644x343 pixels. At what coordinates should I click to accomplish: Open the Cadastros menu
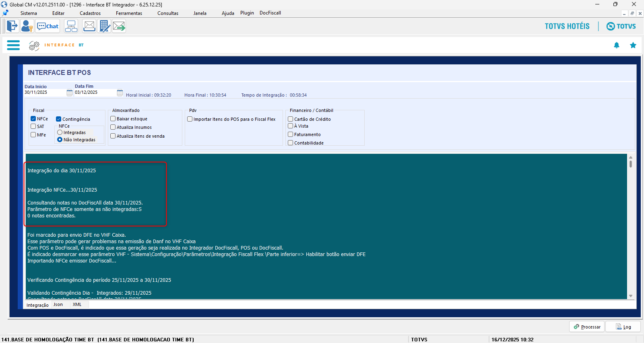[x=90, y=13]
